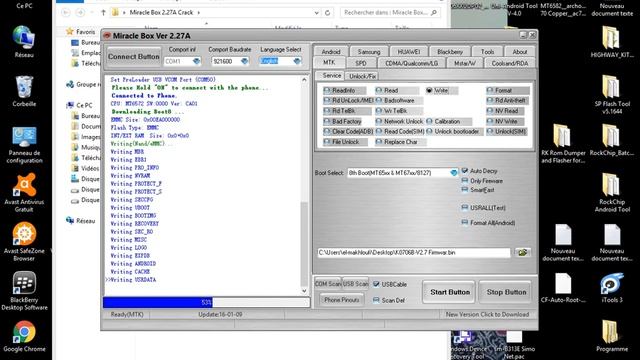Click the firmware file path field
640x360 pixels.
point(414,252)
